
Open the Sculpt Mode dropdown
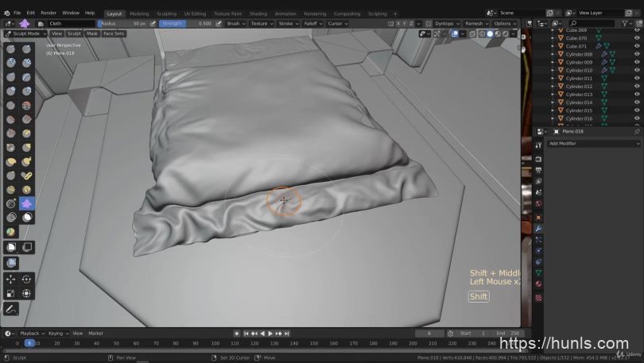(x=25, y=33)
